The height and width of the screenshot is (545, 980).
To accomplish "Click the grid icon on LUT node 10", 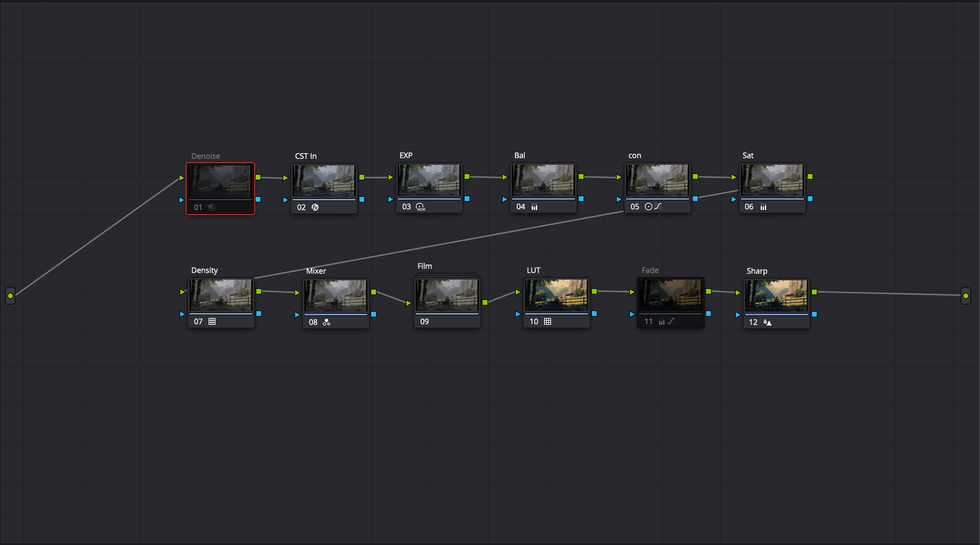I will (x=548, y=322).
